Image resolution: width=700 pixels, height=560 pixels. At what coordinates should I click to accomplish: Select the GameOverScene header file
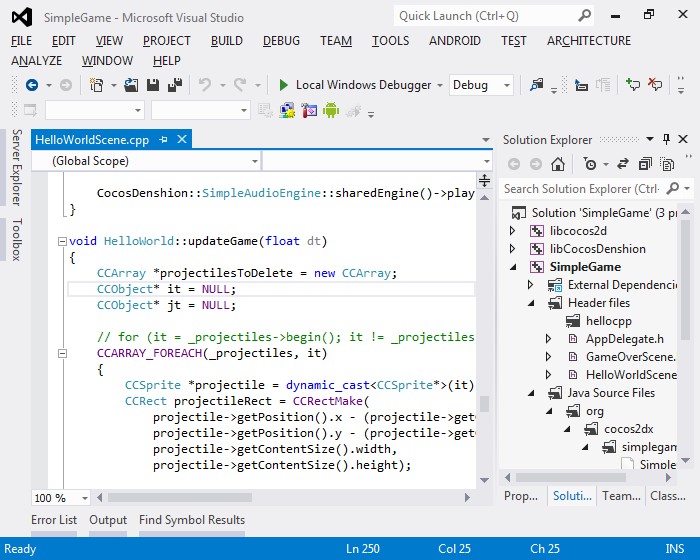(x=631, y=357)
